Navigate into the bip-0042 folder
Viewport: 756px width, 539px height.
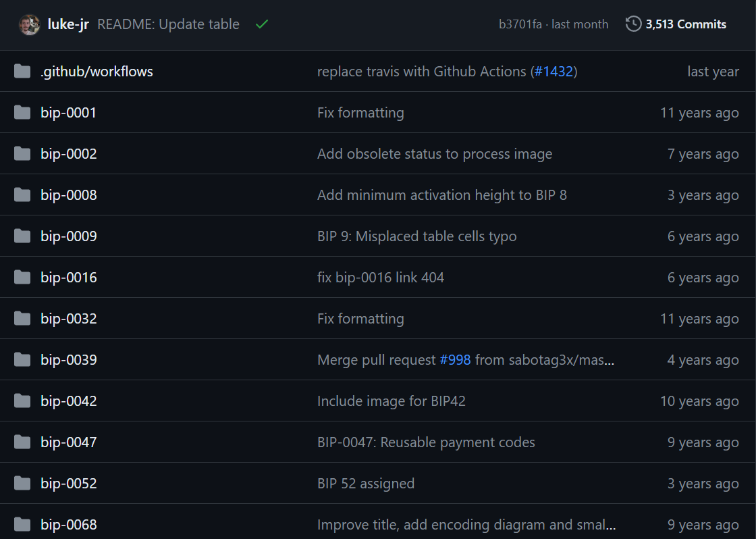tap(69, 401)
